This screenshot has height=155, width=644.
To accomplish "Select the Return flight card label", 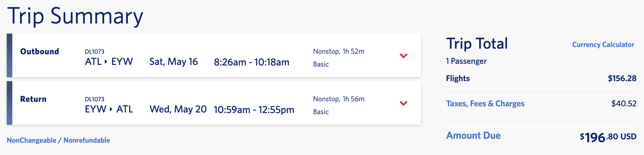I will pyautogui.click(x=33, y=99).
